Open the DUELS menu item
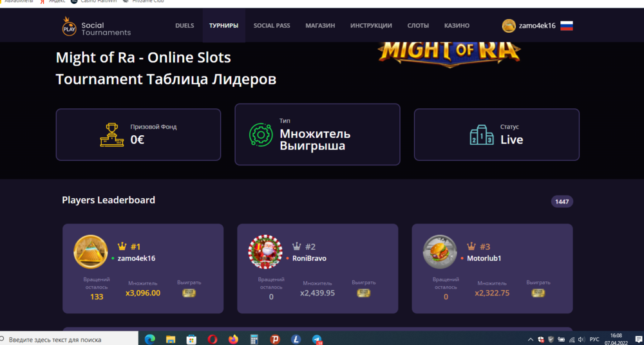The width and height of the screenshot is (644, 345). [x=184, y=26]
